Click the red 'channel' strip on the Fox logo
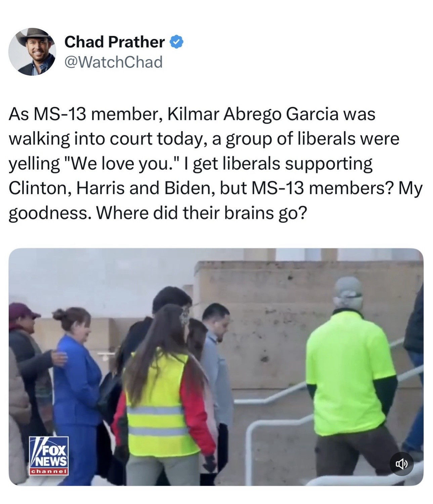The height and width of the screenshot is (504, 433). (49, 471)
